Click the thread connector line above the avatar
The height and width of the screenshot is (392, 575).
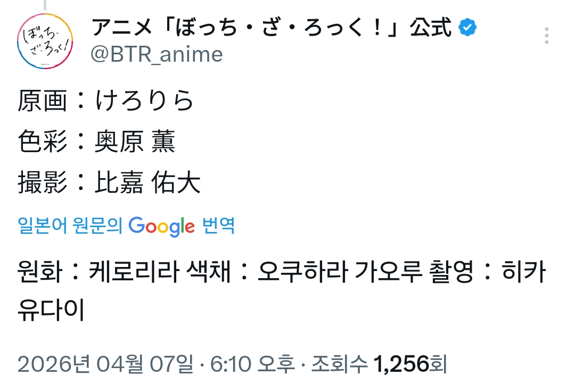45,5
